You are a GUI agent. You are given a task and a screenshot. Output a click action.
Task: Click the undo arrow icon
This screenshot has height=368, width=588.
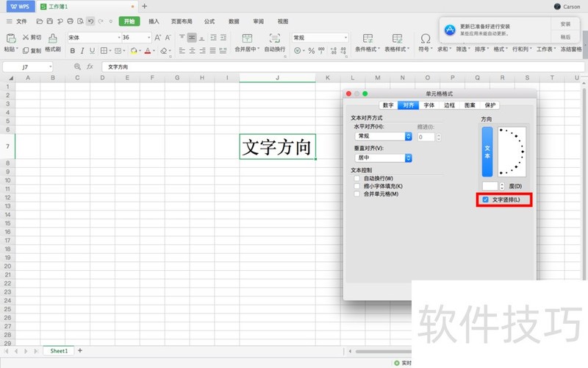(x=90, y=22)
